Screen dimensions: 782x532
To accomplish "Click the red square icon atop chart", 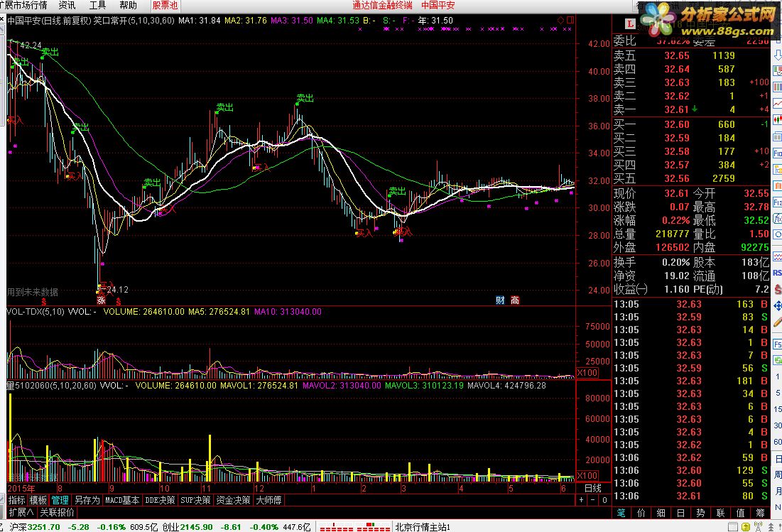I will point(570,20).
